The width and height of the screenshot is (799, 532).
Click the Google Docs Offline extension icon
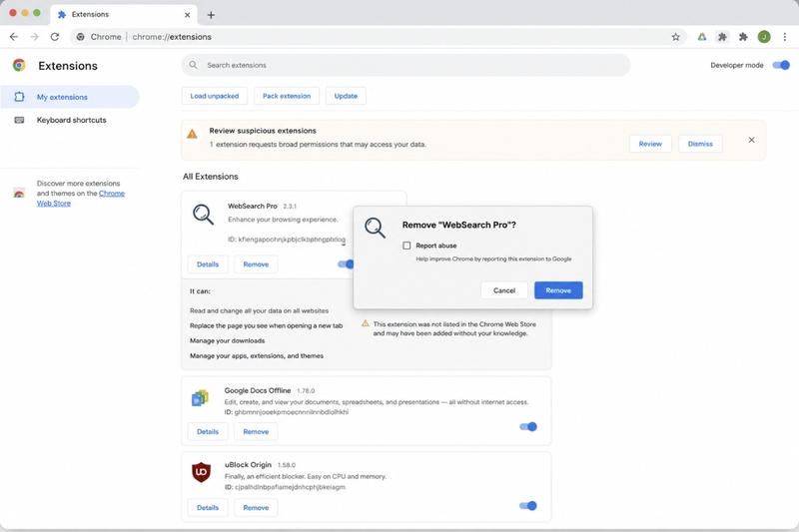click(x=200, y=398)
